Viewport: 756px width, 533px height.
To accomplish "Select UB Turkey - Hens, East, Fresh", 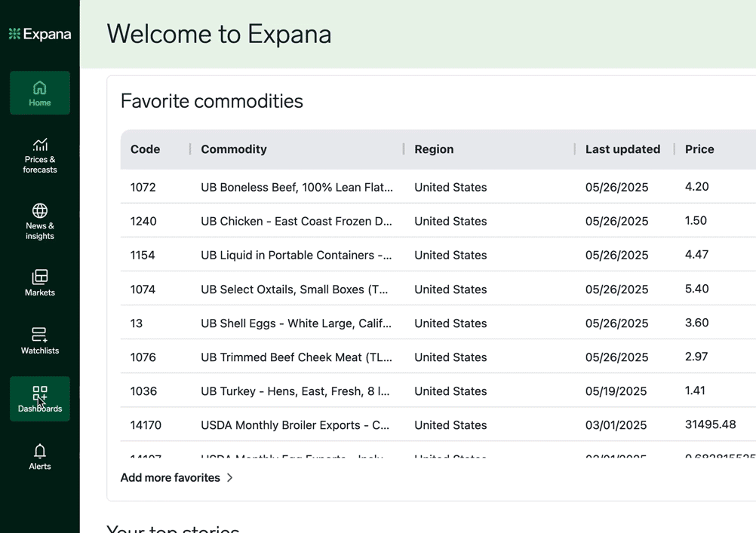I will 295,391.
